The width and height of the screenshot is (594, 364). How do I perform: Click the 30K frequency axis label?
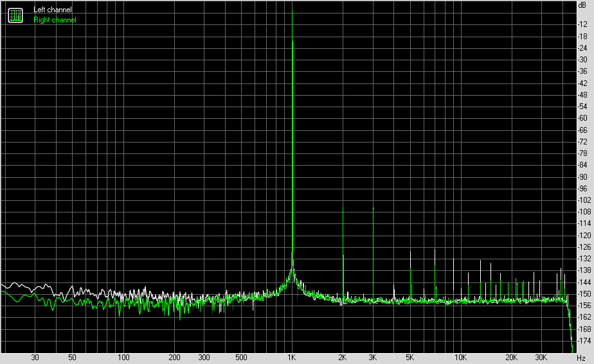click(x=541, y=358)
